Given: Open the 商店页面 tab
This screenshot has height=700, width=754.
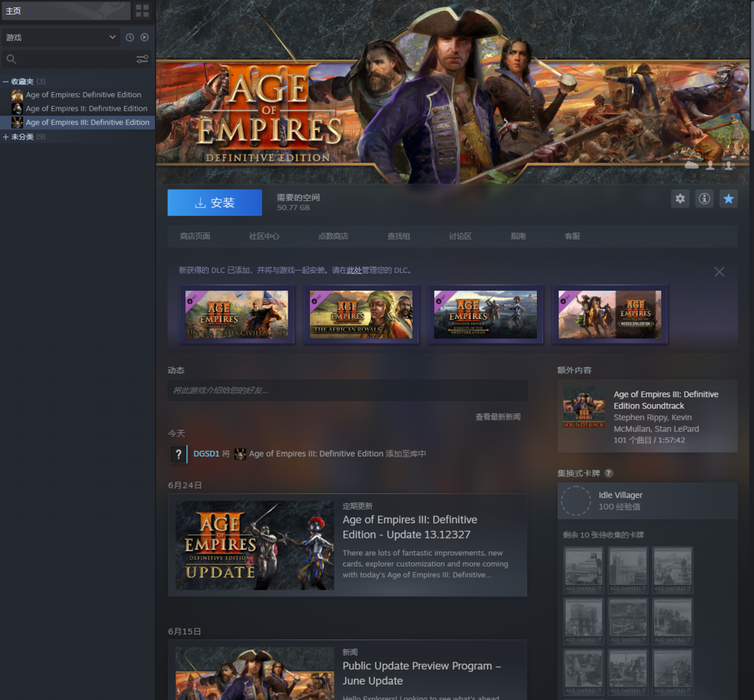Looking at the screenshot, I should pyautogui.click(x=195, y=236).
